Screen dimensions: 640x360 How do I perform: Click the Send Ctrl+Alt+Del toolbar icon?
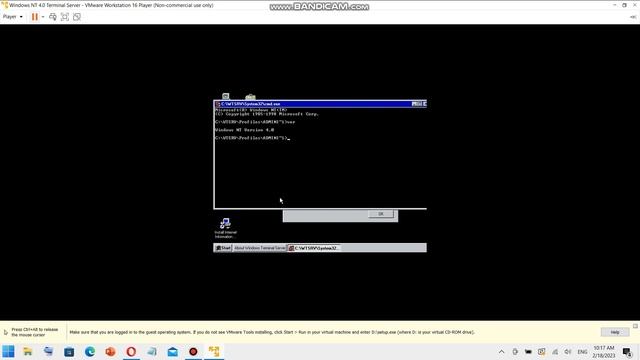[53, 17]
